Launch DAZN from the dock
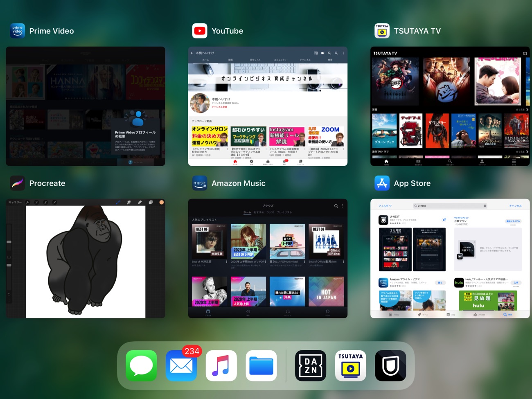Screen dimensions: 532x399 [x=311, y=366]
